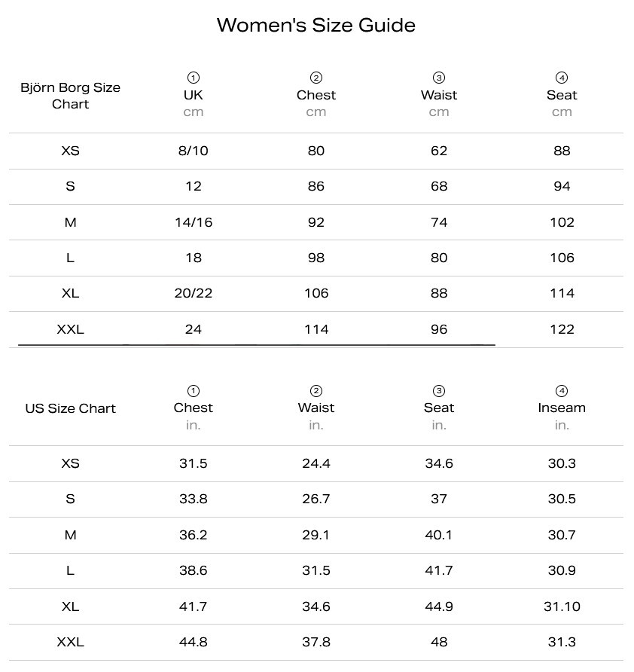Click the circled 2 above Chest in cm
Viewport: 634px width, 672px height.
316,78
